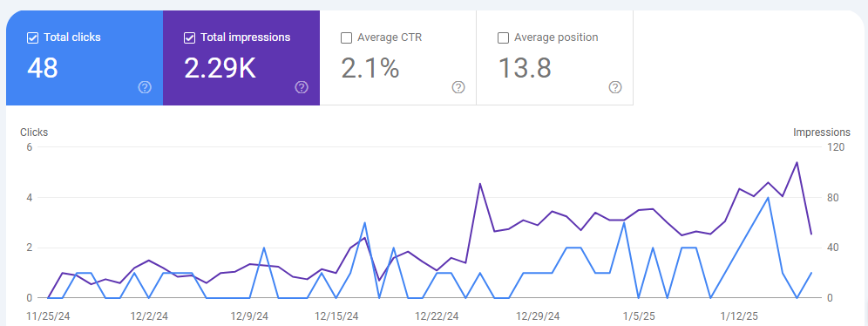
Task: Click the 1/5/25 date label on axis
Action: click(x=639, y=316)
